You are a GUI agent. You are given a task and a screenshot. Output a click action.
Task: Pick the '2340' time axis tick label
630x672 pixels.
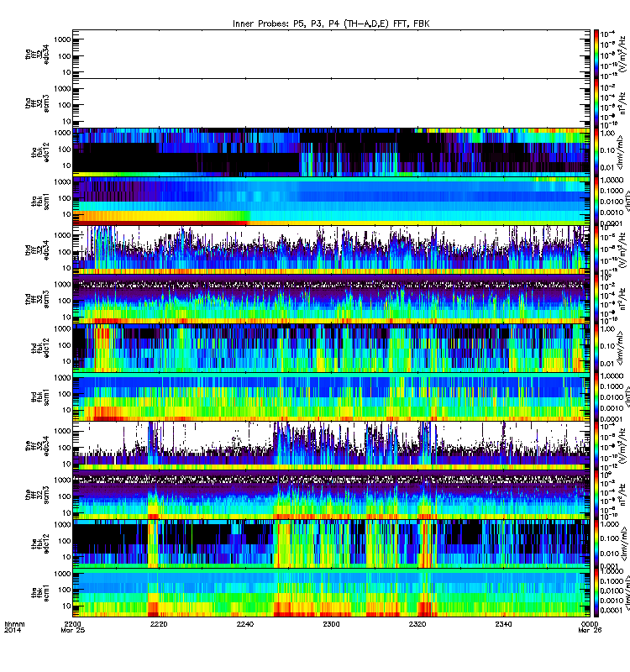(503, 624)
